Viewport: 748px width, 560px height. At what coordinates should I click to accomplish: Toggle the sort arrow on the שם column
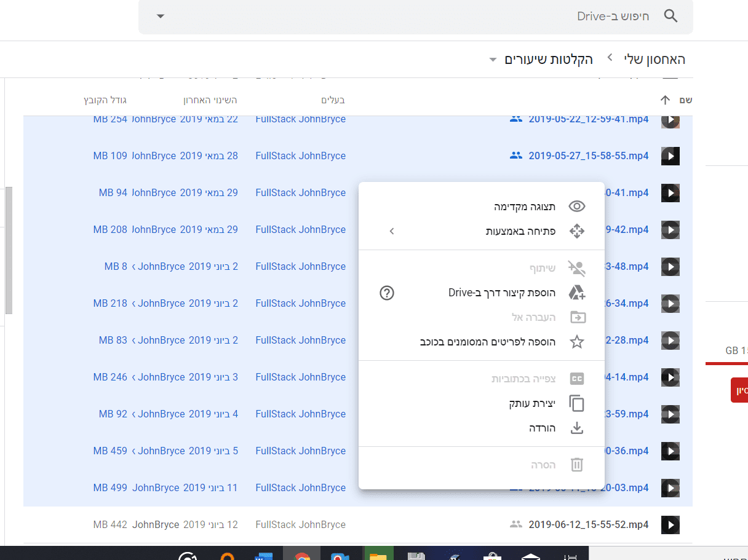click(665, 100)
